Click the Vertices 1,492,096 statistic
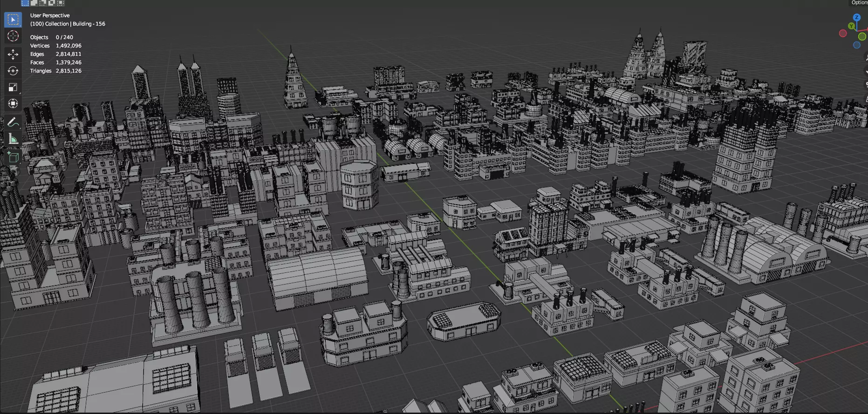Screen dimensions: 868x414 (56, 46)
